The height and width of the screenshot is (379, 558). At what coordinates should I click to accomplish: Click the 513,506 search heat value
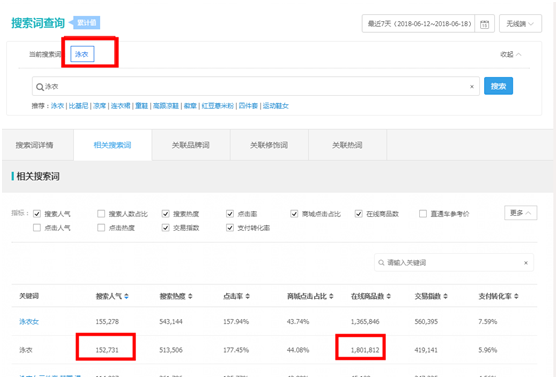[171, 350]
